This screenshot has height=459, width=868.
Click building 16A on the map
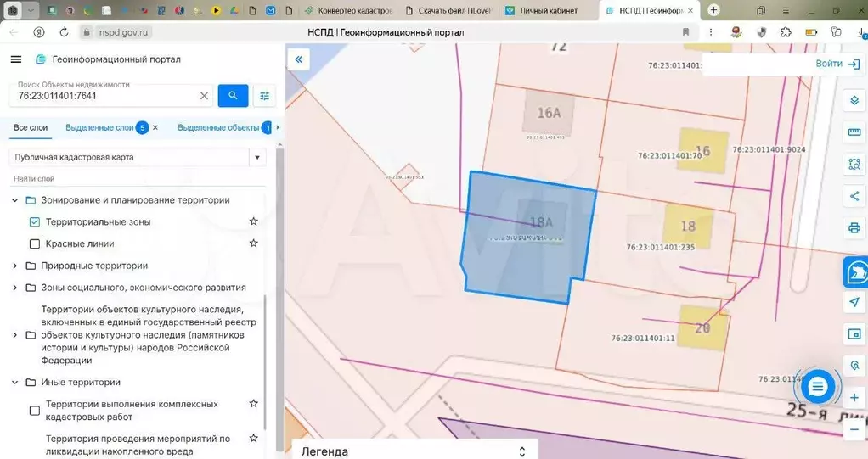(549, 112)
